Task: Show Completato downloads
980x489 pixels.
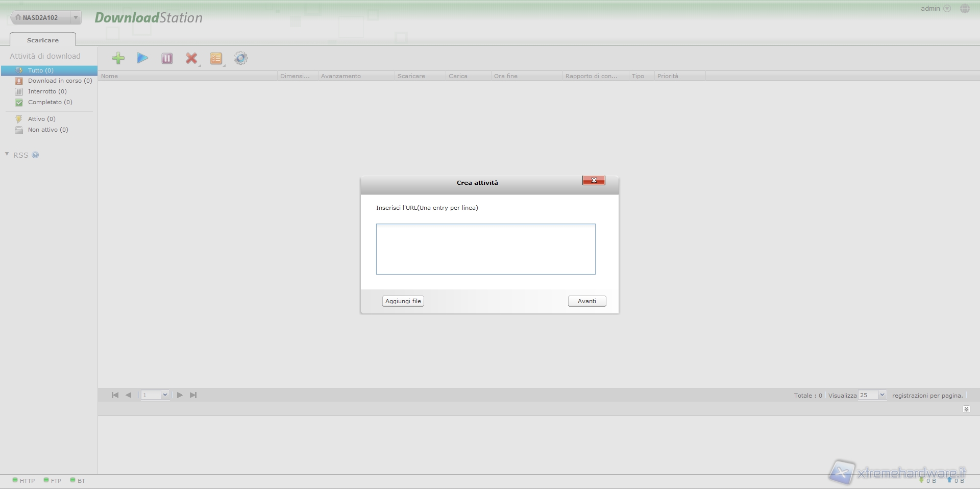Action: (50, 102)
